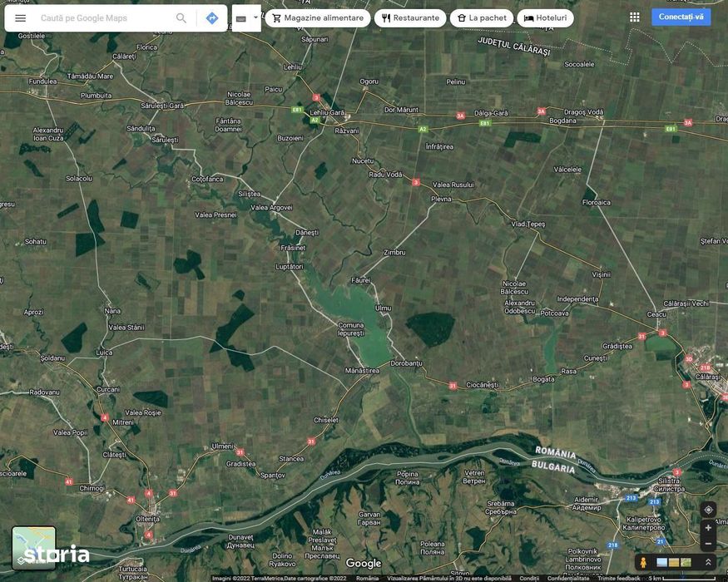
Task: Click the Mânăstirea place label
Action: pos(362,370)
